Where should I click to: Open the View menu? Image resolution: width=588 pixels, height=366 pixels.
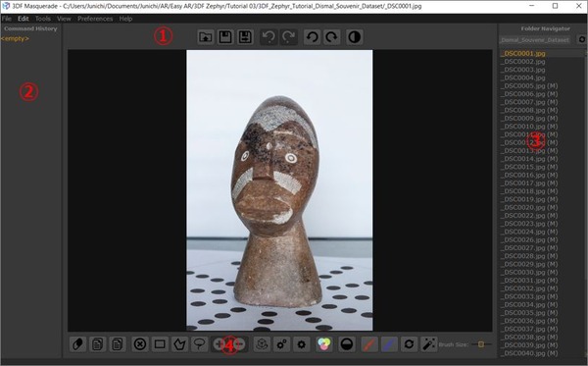click(64, 19)
